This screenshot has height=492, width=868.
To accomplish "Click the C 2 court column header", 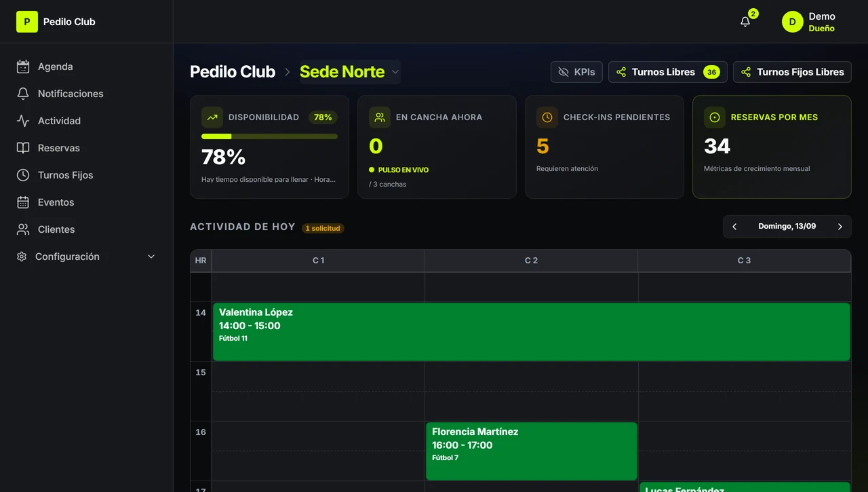I will click(531, 261).
